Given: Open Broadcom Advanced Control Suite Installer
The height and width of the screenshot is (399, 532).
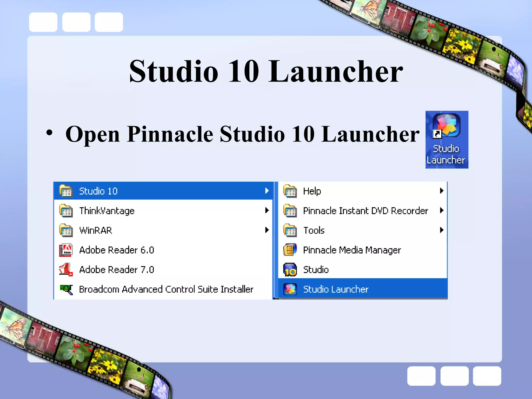Looking at the screenshot, I should 163,289.
